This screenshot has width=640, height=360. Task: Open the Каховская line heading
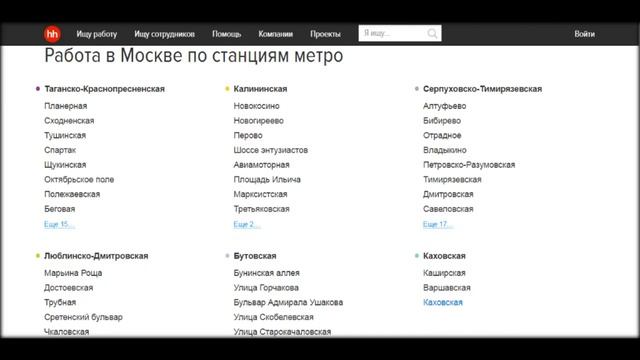pyautogui.click(x=444, y=256)
